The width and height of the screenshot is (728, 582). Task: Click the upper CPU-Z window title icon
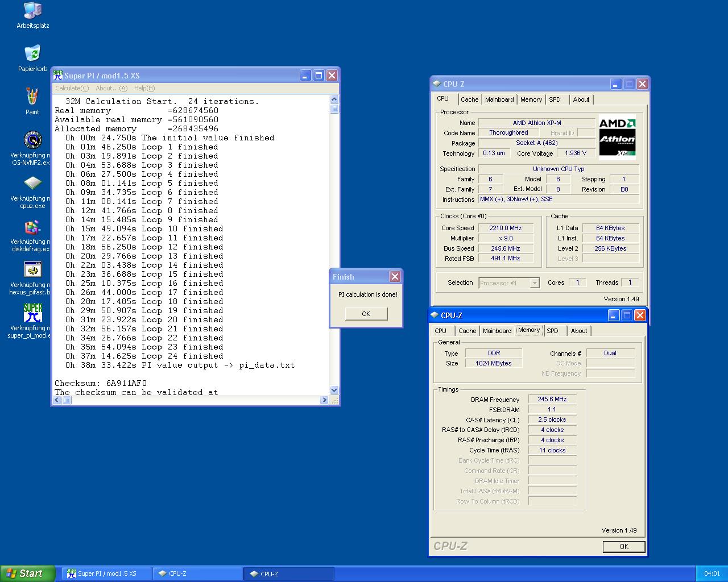(x=436, y=84)
